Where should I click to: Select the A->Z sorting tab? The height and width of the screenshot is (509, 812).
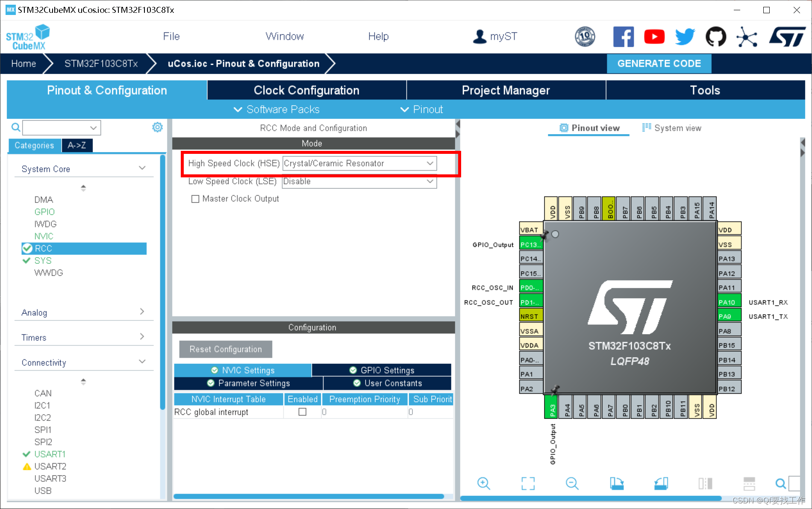pos(77,145)
